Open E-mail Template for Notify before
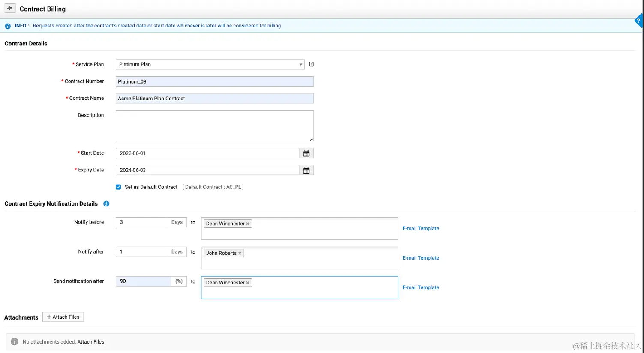This screenshot has height=353, width=644. coord(420,228)
